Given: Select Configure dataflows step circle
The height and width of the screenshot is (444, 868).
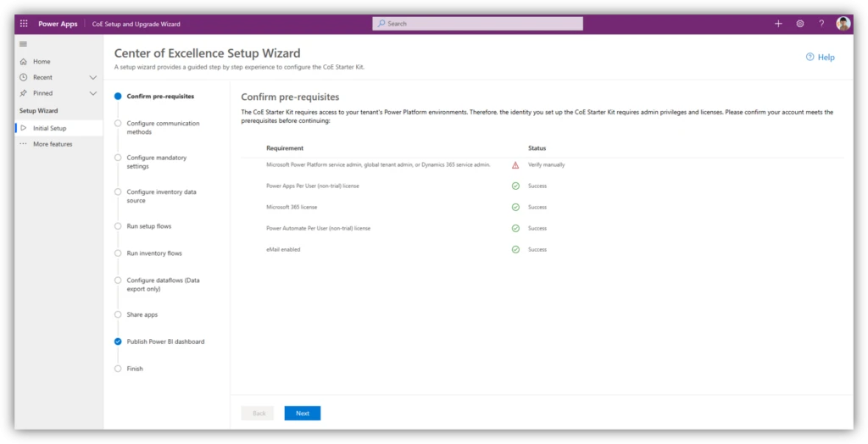Looking at the screenshot, I should click(118, 280).
